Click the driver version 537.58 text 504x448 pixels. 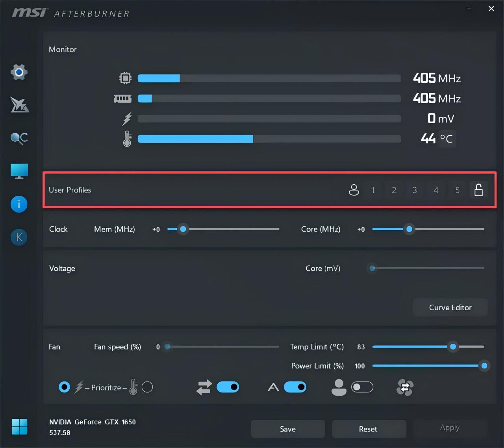(60, 433)
